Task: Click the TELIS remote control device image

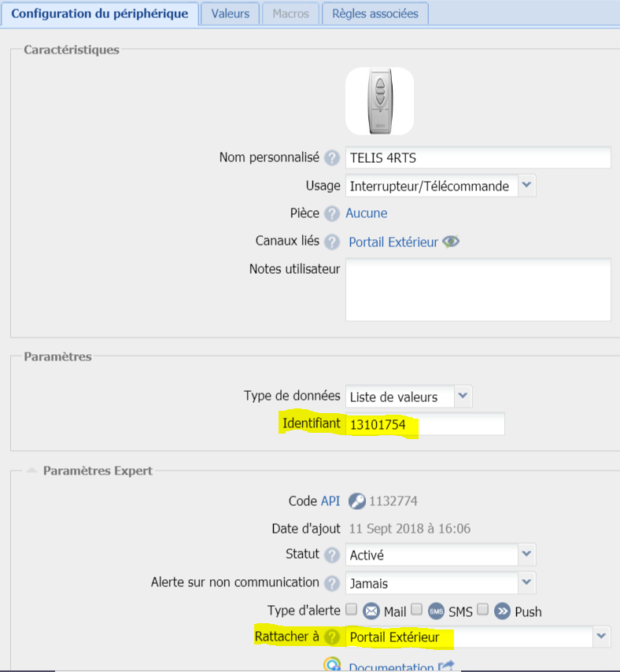Action: (381, 101)
